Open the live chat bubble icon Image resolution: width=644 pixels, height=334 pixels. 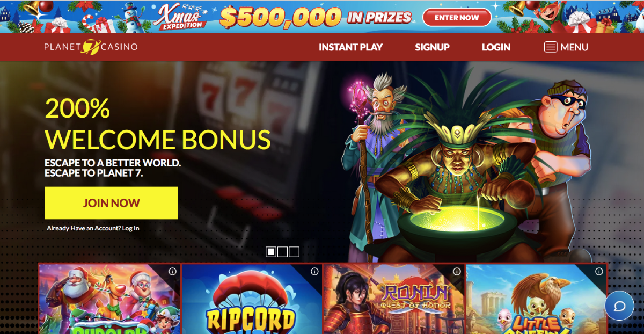[619, 306]
